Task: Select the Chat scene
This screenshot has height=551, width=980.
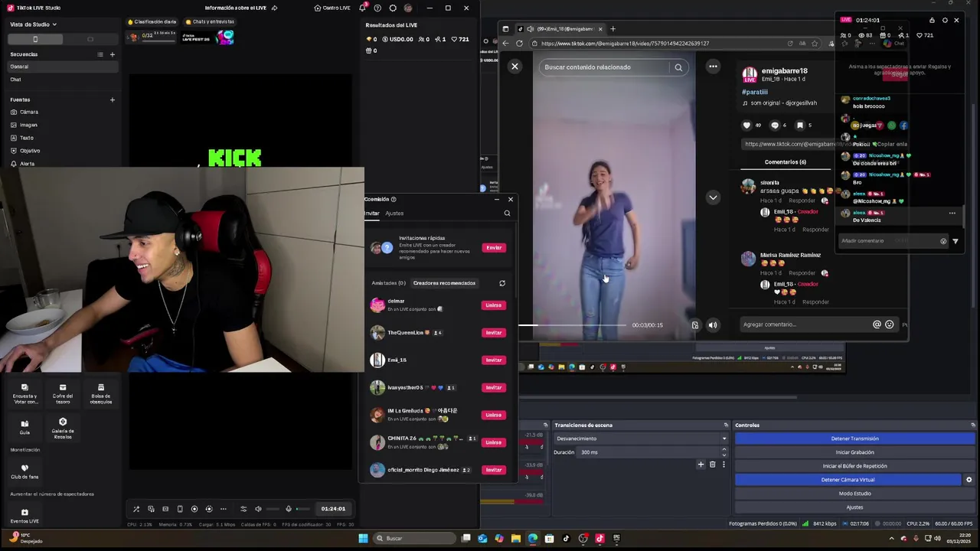Action: 62,80
